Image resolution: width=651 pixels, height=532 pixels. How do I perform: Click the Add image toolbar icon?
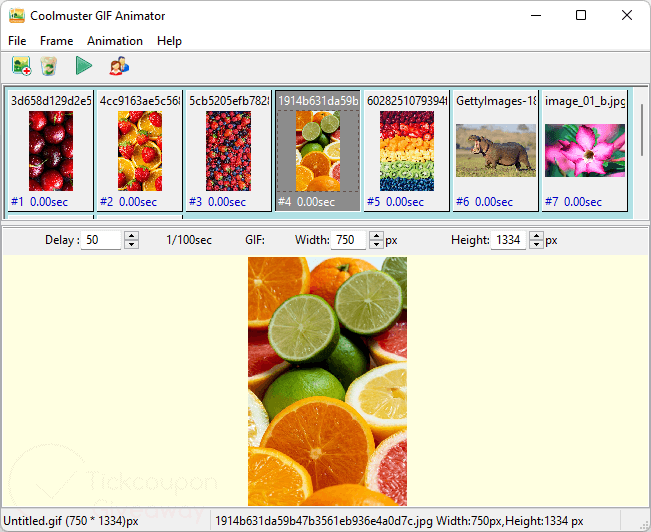(21, 67)
